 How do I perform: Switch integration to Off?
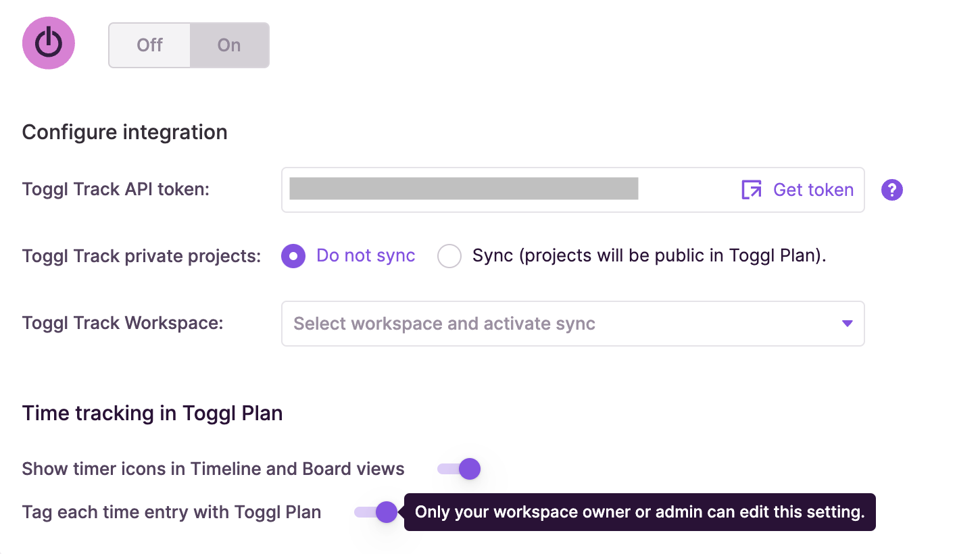[x=149, y=45]
